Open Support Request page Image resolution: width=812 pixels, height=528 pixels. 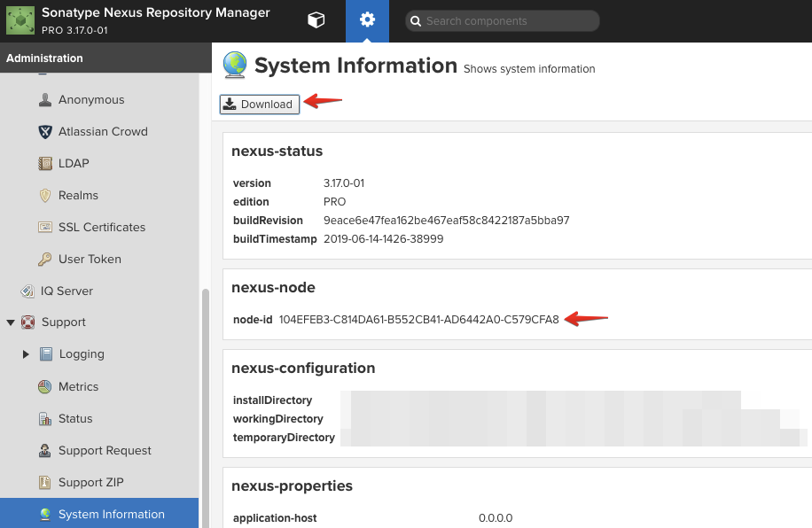[104, 450]
